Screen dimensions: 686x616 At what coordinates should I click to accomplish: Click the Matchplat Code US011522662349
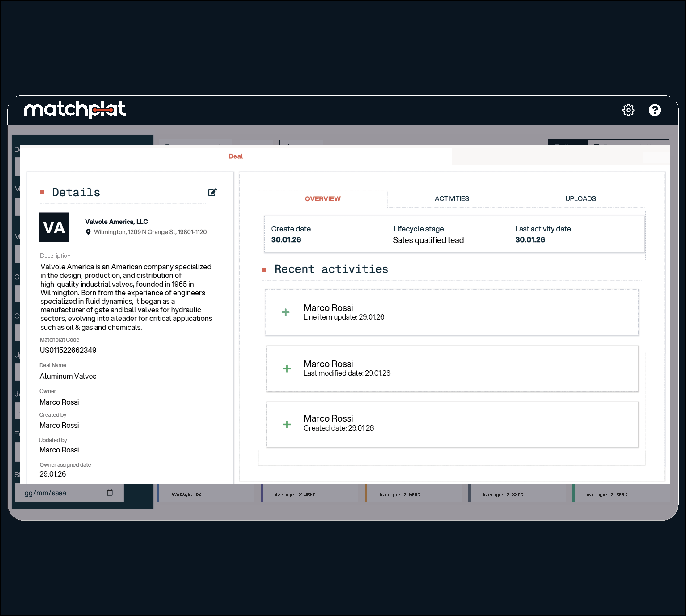[x=68, y=350]
